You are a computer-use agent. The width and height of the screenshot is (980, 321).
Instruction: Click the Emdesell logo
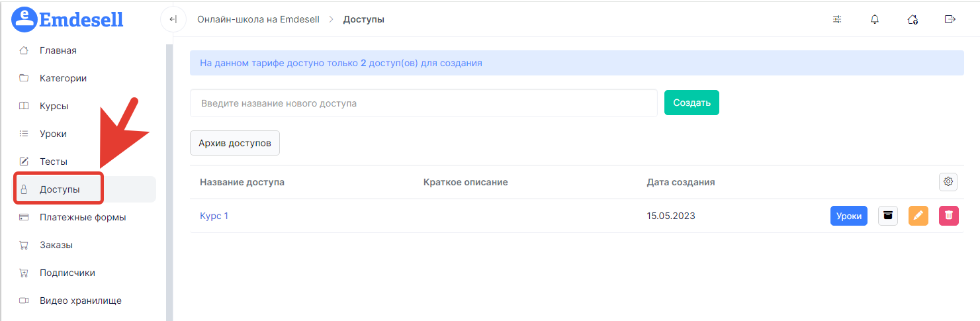coord(68,19)
